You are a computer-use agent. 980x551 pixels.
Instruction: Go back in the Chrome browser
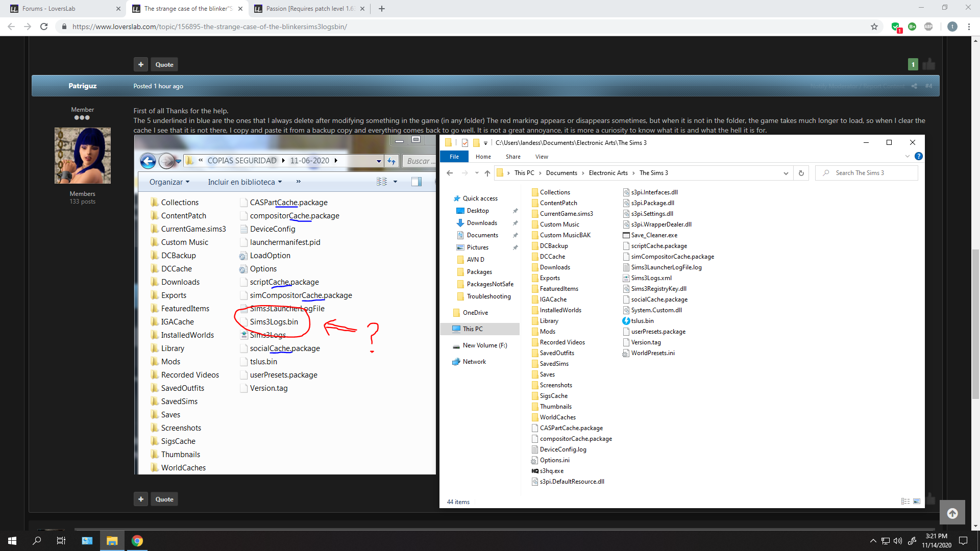coord(11,27)
